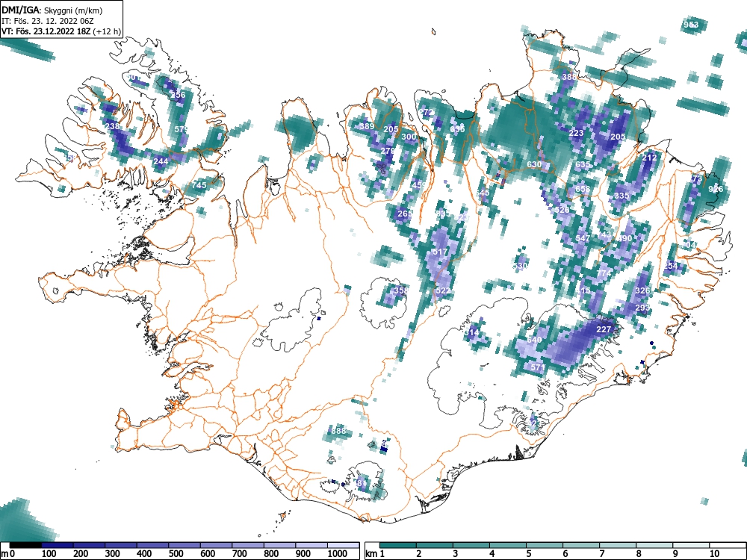Pick the 300–400 m legend swatch
747x560 pixels.
pos(121,545)
